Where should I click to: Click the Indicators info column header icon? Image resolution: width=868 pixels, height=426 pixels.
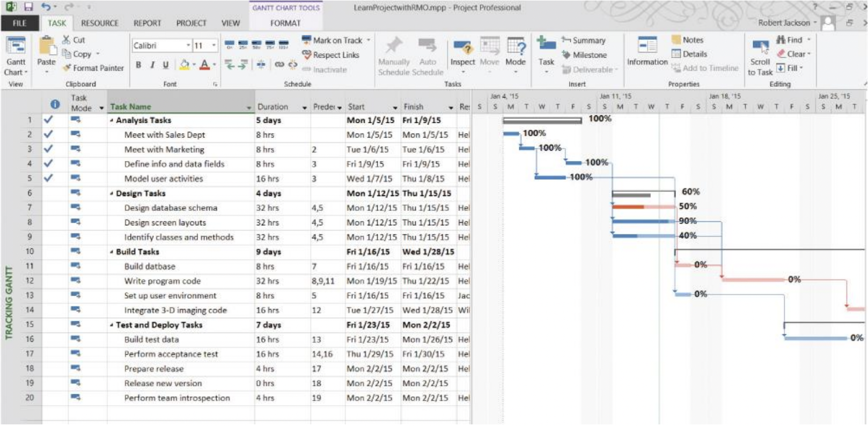click(55, 105)
